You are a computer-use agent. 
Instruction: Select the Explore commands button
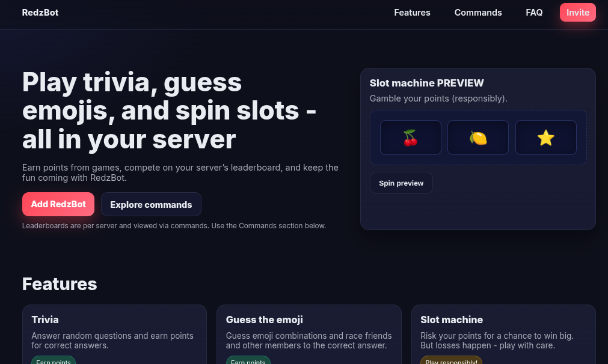click(151, 204)
